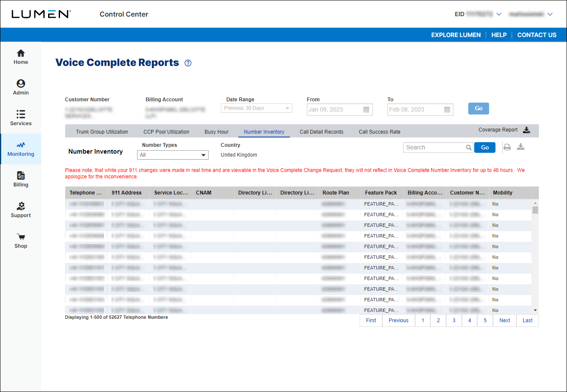567x392 pixels.
Task: Click the help question mark beside Voice Complete Reports
Action: point(188,63)
